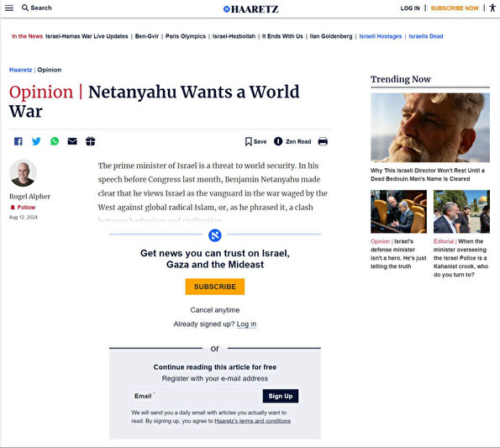
Task: Share article on Twitter
Action: tap(36, 141)
